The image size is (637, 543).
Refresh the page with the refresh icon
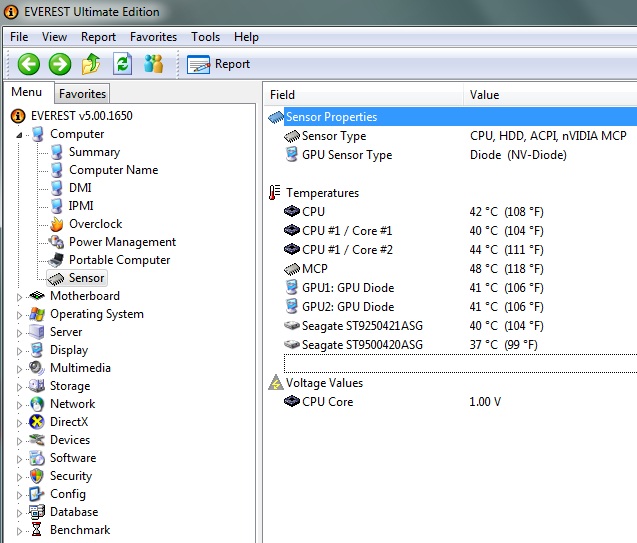pos(122,64)
